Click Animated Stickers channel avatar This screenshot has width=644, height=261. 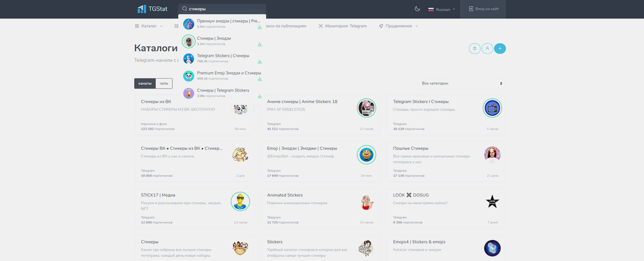click(x=366, y=202)
